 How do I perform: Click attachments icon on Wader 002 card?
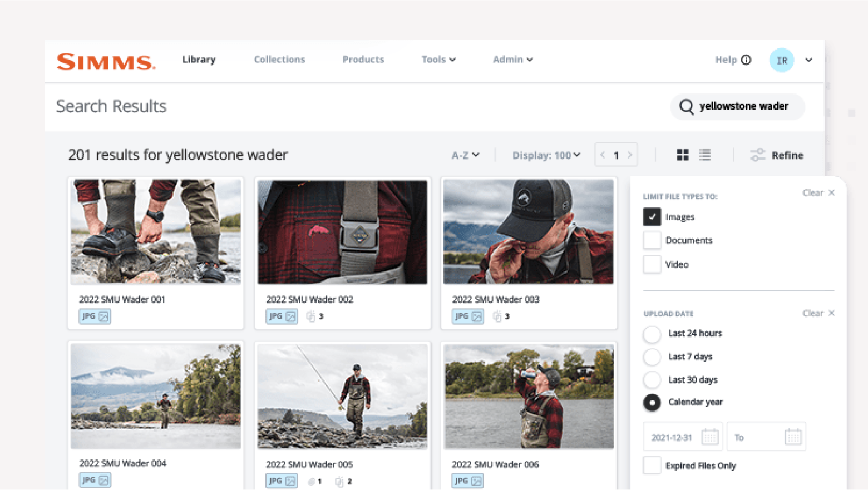click(311, 316)
